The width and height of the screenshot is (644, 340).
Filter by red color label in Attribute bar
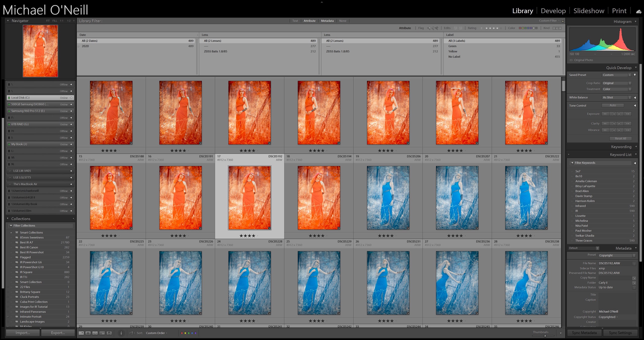[x=520, y=28]
